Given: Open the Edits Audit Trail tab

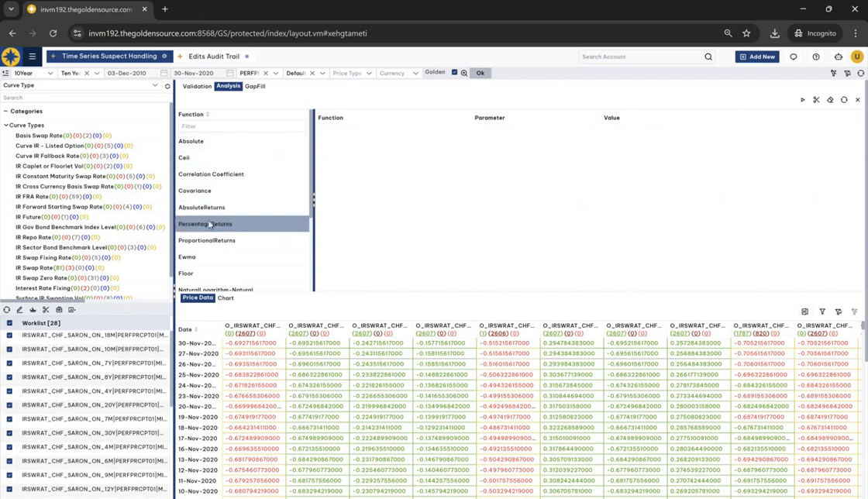Looking at the screenshot, I should [x=214, y=57].
